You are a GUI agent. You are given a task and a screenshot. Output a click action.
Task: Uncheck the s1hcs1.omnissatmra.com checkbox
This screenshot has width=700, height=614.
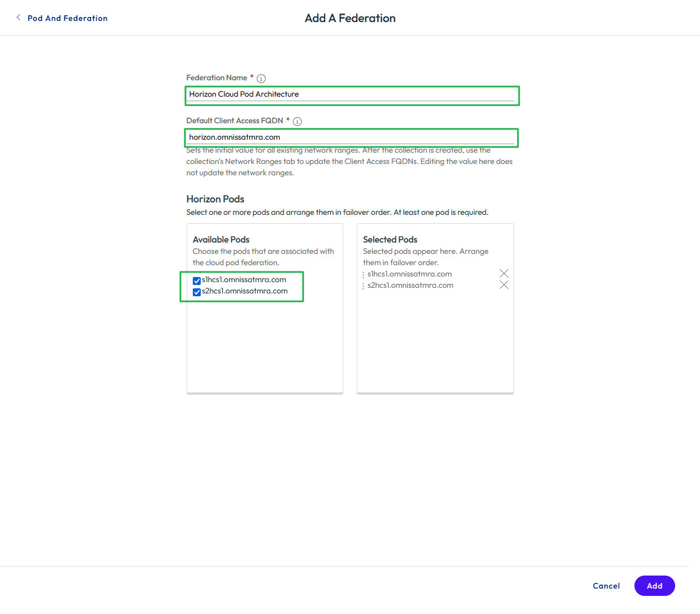(197, 281)
